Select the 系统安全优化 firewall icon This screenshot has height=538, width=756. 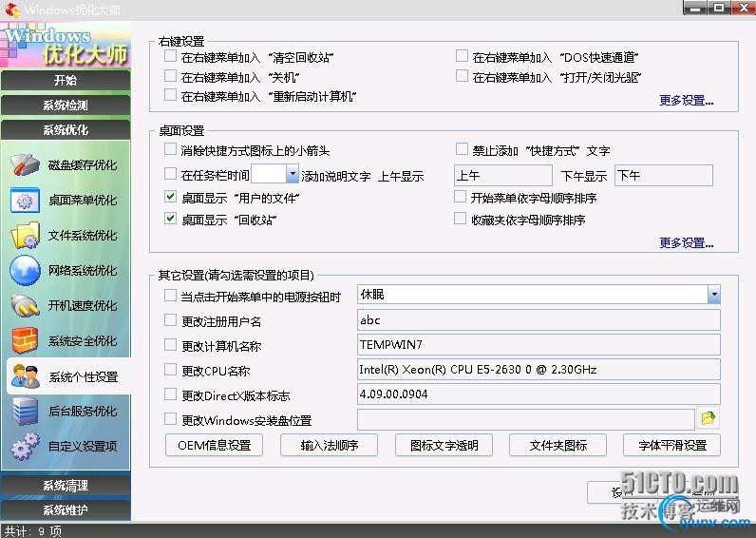pyautogui.click(x=25, y=340)
